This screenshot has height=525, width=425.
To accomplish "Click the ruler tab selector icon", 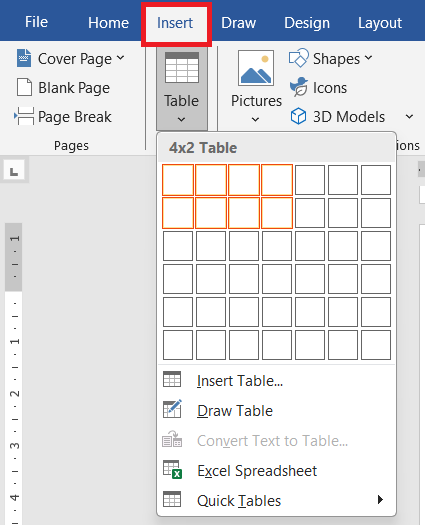I will tap(14, 171).
